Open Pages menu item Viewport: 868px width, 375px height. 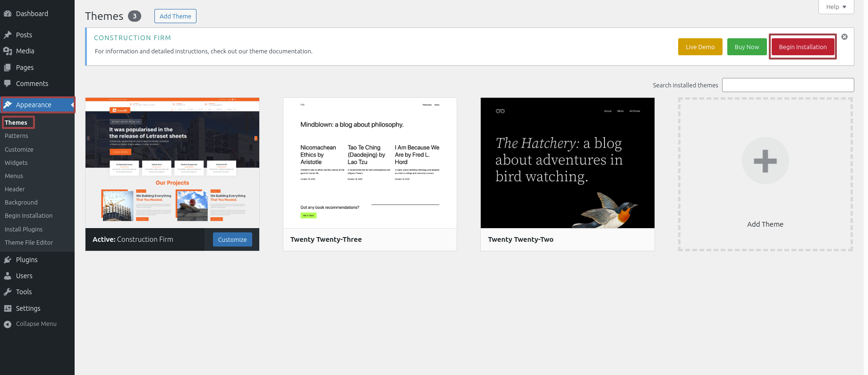coord(37,68)
